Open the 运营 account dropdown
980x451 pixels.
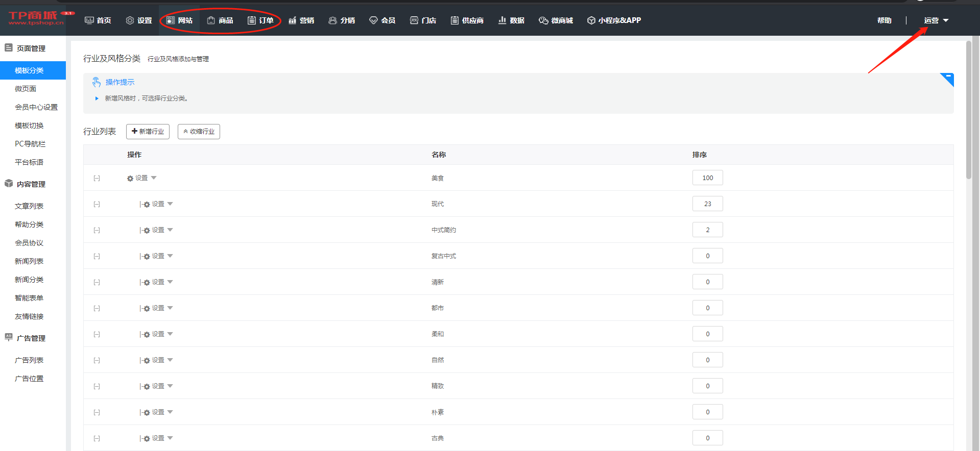click(x=936, y=20)
